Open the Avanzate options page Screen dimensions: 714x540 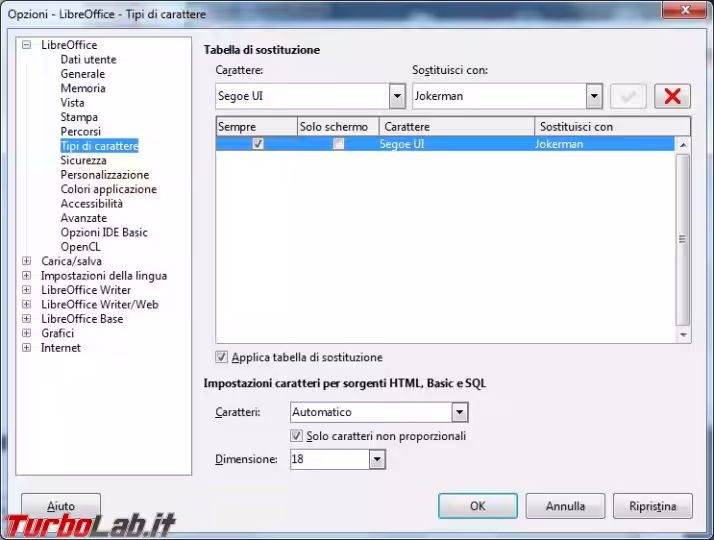click(84, 218)
